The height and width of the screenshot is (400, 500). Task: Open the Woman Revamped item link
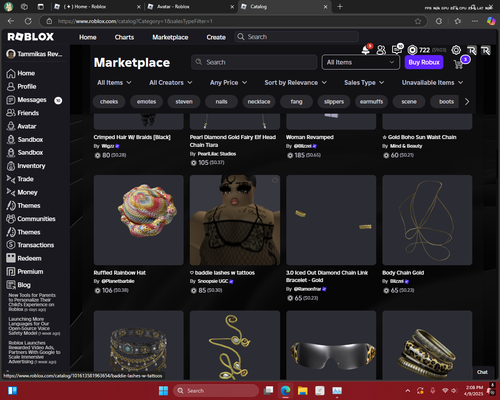coord(310,137)
